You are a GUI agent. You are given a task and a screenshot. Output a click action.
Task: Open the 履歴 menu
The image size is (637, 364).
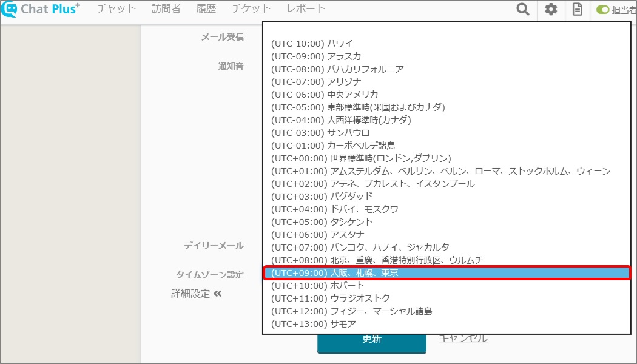coord(206,8)
